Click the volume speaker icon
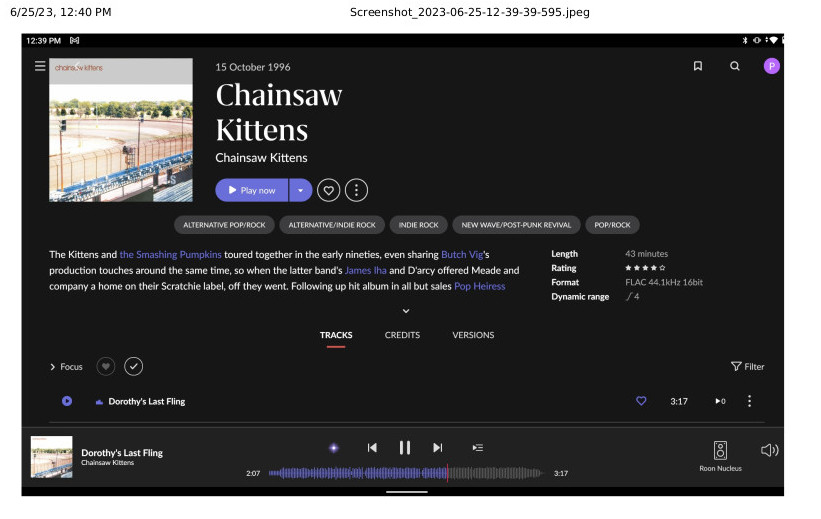Image resolution: width=821 pixels, height=519 pixels. (x=768, y=450)
